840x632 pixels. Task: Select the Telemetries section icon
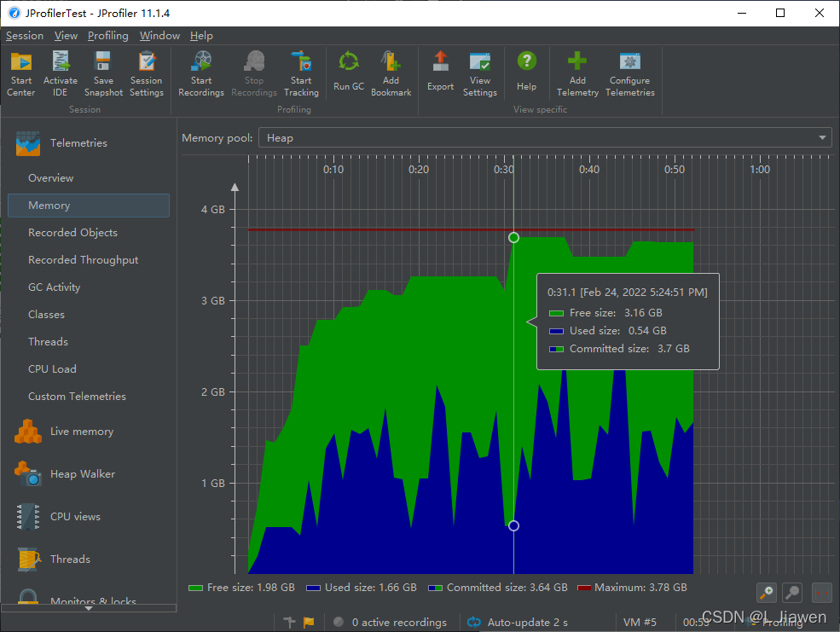point(28,143)
